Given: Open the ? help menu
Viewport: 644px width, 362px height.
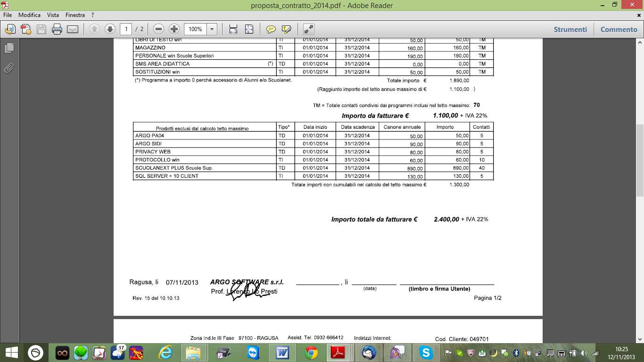Looking at the screenshot, I should [93, 15].
